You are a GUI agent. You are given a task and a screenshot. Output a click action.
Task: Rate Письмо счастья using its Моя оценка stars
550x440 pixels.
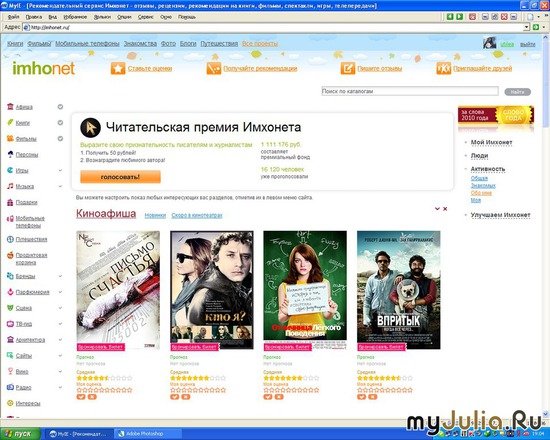104,390
